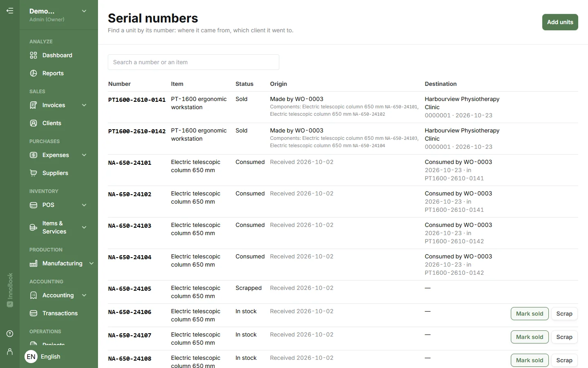Go to Clients in the sidebar
The height and width of the screenshot is (368, 588).
(52, 123)
